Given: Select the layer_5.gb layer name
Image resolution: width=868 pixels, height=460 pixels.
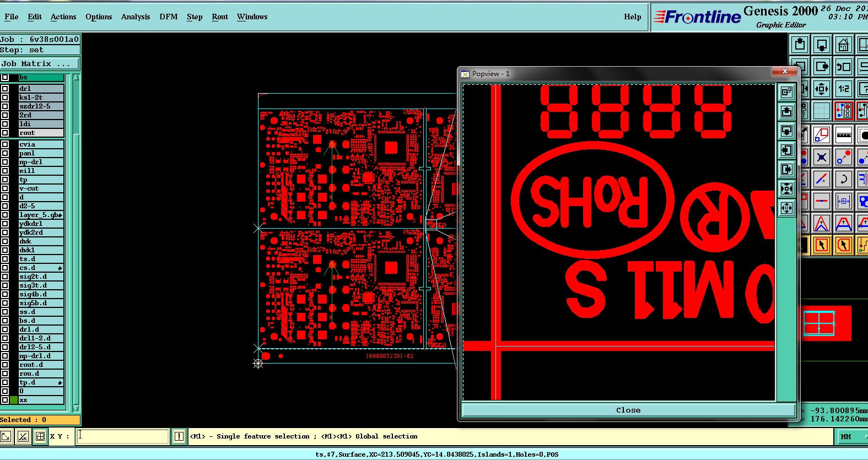Looking at the screenshot, I should coord(41,215).
